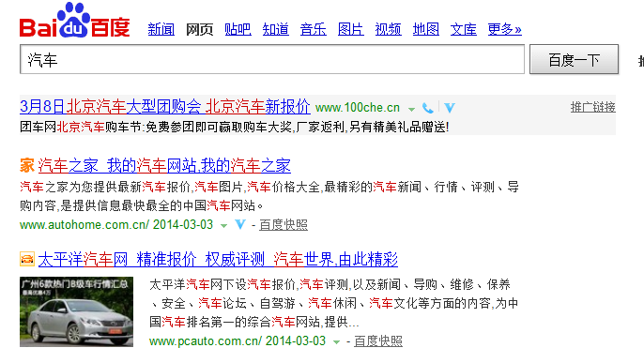
Task: Click the www.autohome.com.cn/ green URL
Action: [x=84, y=225]
